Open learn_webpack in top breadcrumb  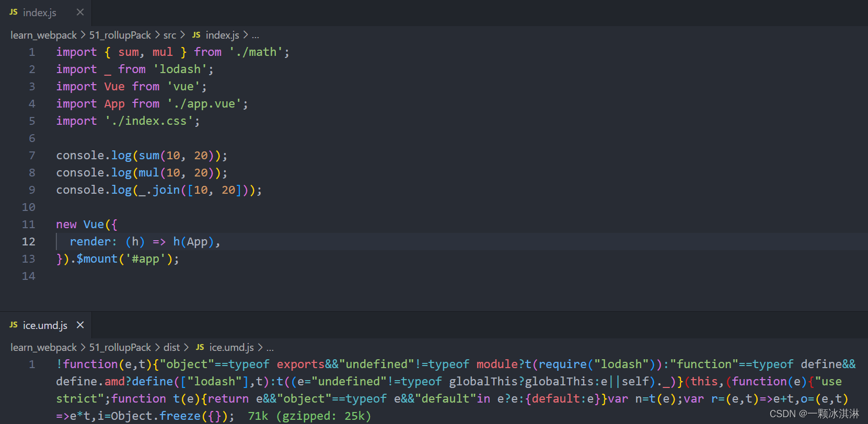point(43,35)
